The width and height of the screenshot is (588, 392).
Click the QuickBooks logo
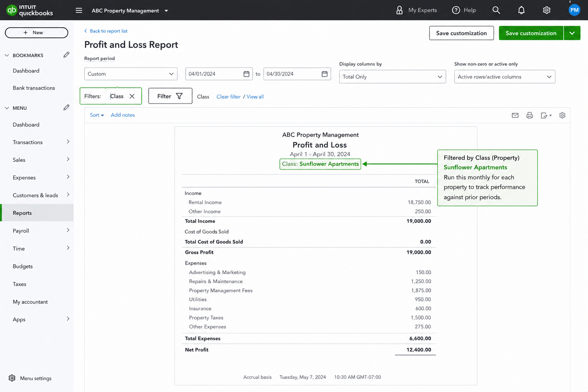[30, 10]
